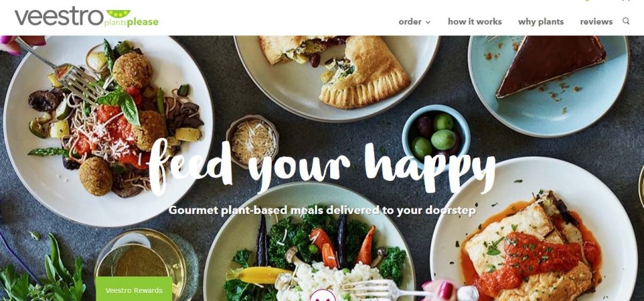Click the Veestro Rewards button
Image resolution: width=644 pixels, height=301 pixels.
[x=134, y=288]
